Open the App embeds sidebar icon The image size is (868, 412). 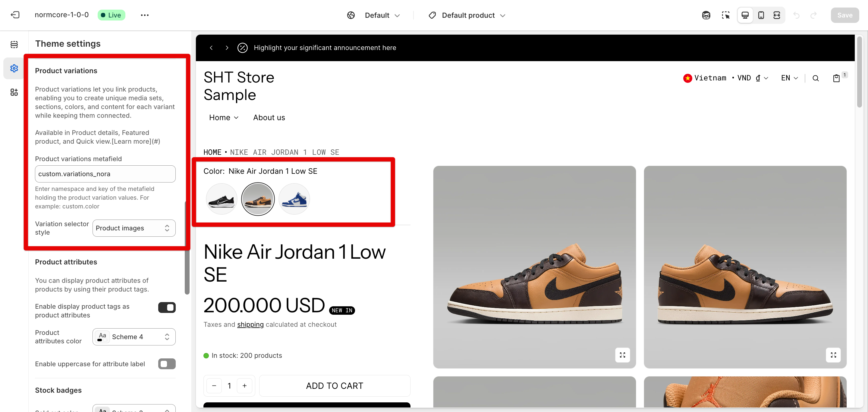pyautogui.click(x=14, y=92)
